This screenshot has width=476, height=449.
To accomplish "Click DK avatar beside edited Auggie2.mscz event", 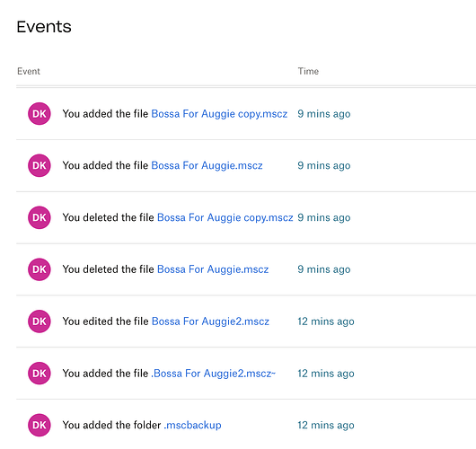I will coord(40,321).
